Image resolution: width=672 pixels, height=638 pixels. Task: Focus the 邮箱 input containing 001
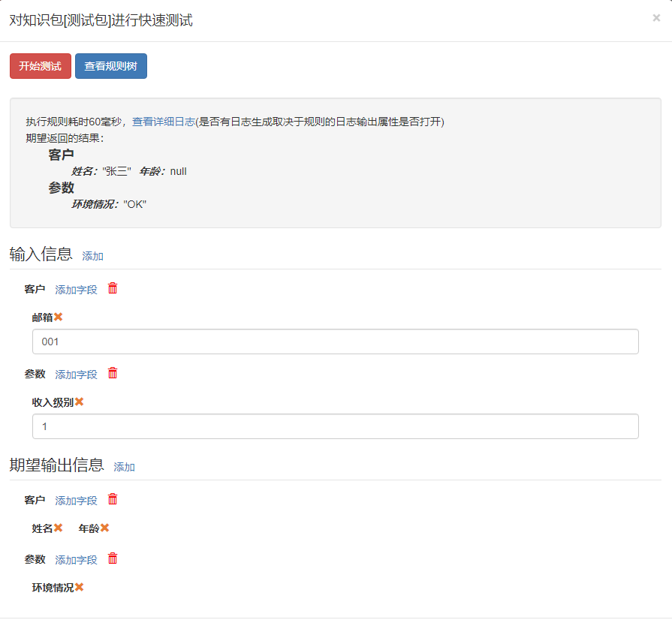(x=336, y=342)
